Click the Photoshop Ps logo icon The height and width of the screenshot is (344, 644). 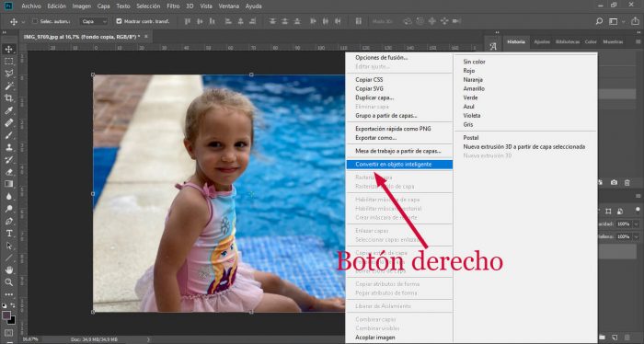click(8, 6)
